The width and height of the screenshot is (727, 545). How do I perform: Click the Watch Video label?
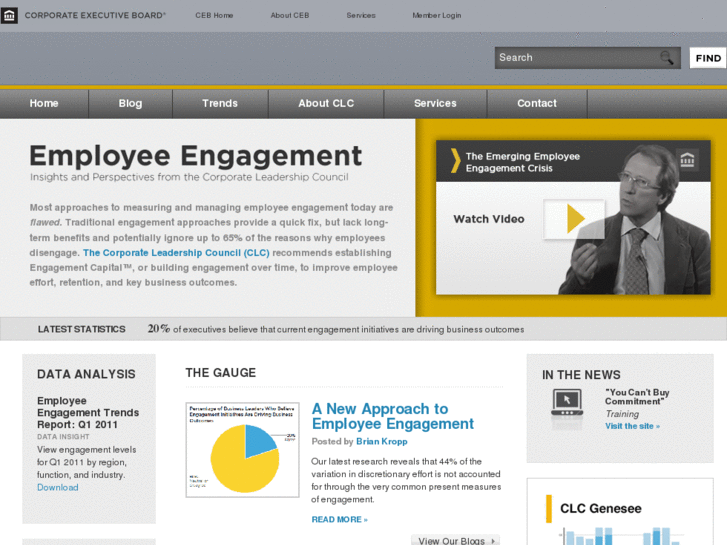coord(489,219)
